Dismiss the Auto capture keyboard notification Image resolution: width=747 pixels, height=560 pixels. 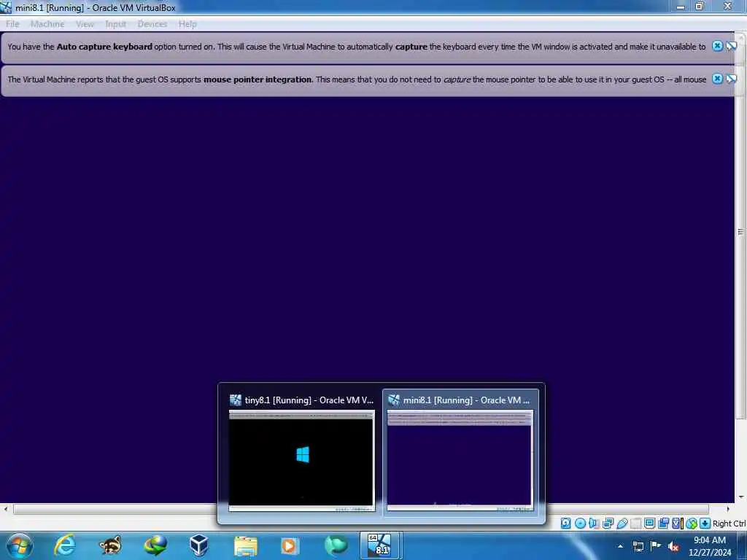coord(718,46)
